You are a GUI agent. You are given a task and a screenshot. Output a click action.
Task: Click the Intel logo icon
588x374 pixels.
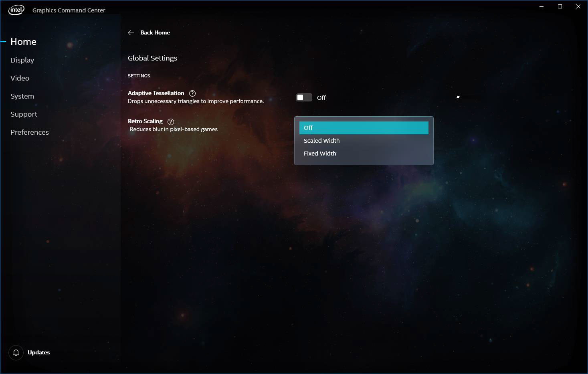tap(16, 9)
